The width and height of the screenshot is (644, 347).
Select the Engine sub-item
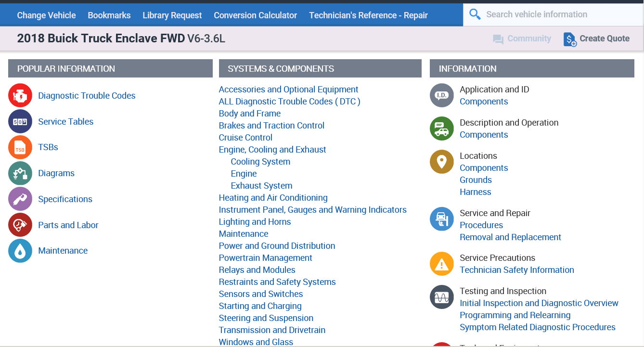tap(244, 174)
